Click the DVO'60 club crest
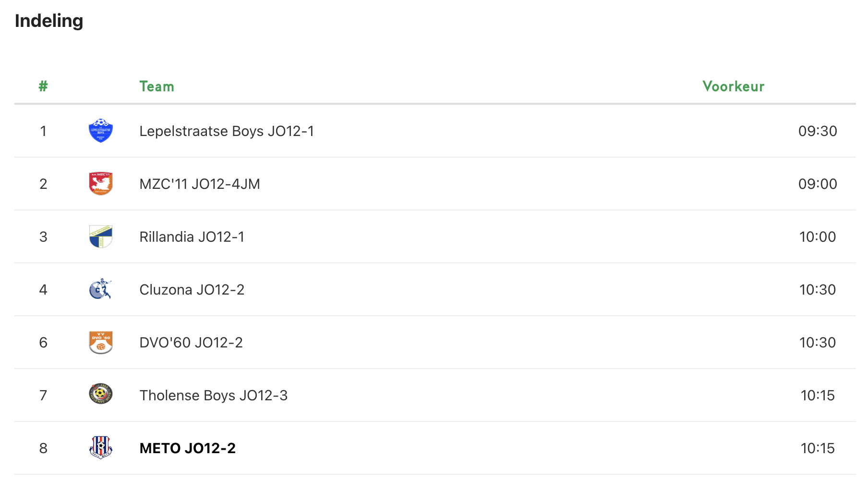The width and height of the screenshot is (868, 494). 101,342
